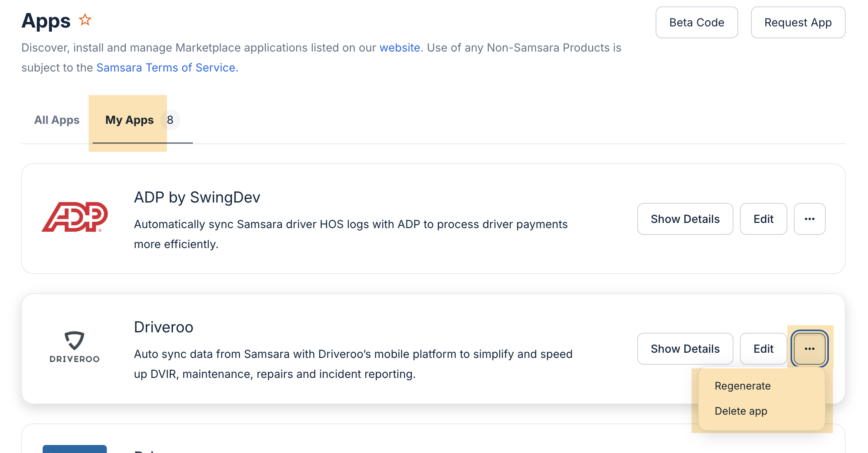Viewport: 868px width, 453px height.
Task: Edit the ADP by SwingDev app
Action: [763, 219]
